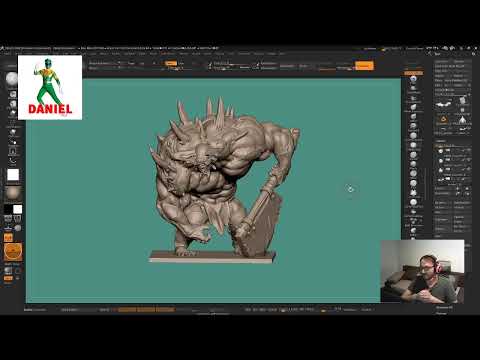This screenshot has height=360, width=480.
Task: Click the first orange segment in bottom status bar
Action: click(x=127, y=310)
